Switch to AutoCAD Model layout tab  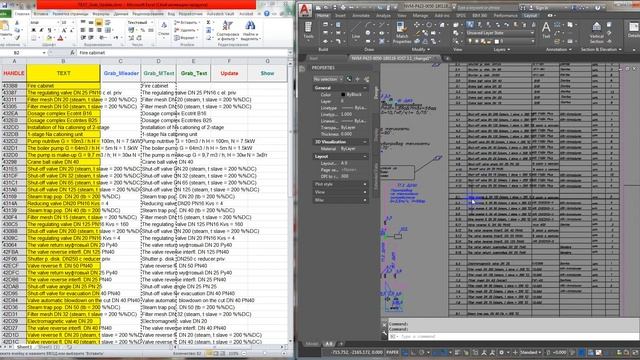click(x=311, y=344)
